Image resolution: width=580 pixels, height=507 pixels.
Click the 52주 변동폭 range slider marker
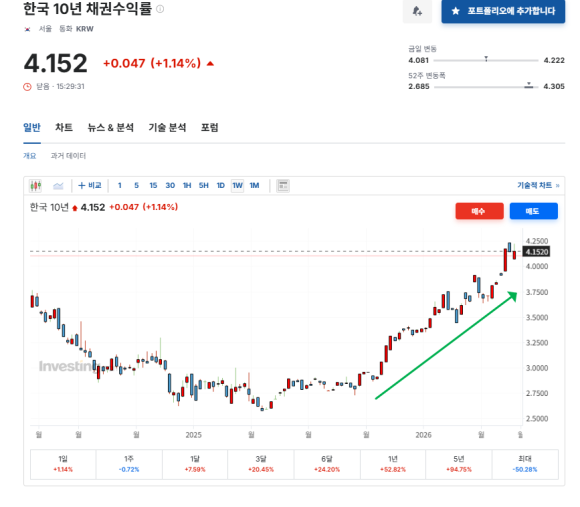[x=529, y=85]
